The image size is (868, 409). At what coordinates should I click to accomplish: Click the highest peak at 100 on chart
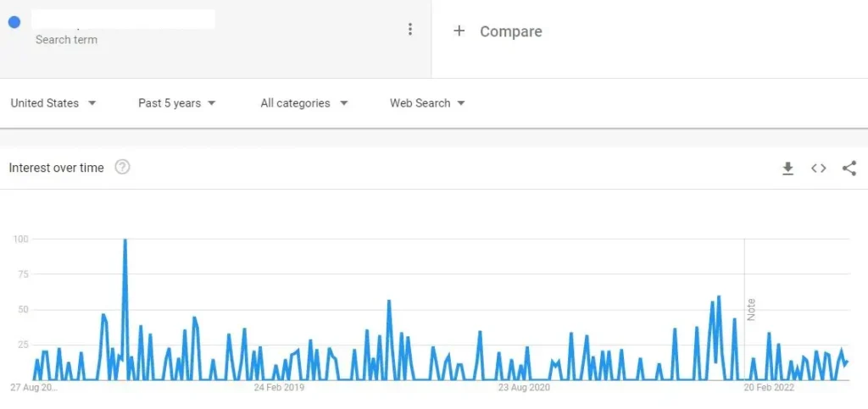pos(125,240)
